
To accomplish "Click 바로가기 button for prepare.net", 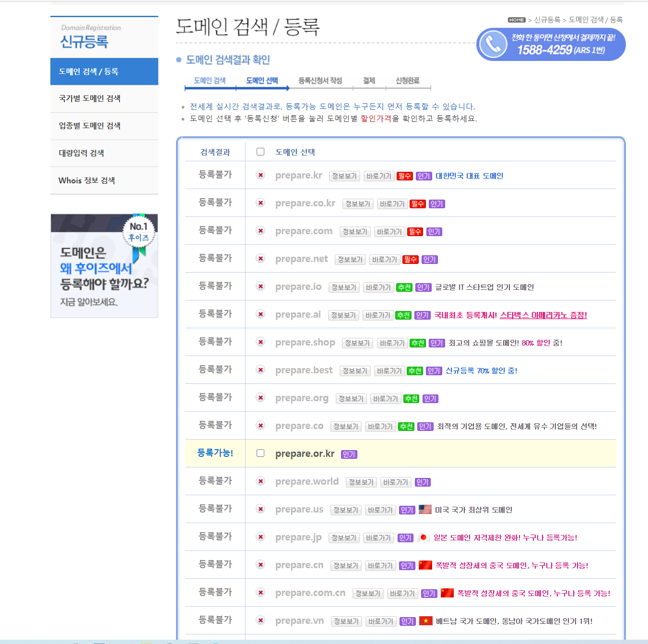I will pos(385,260).
